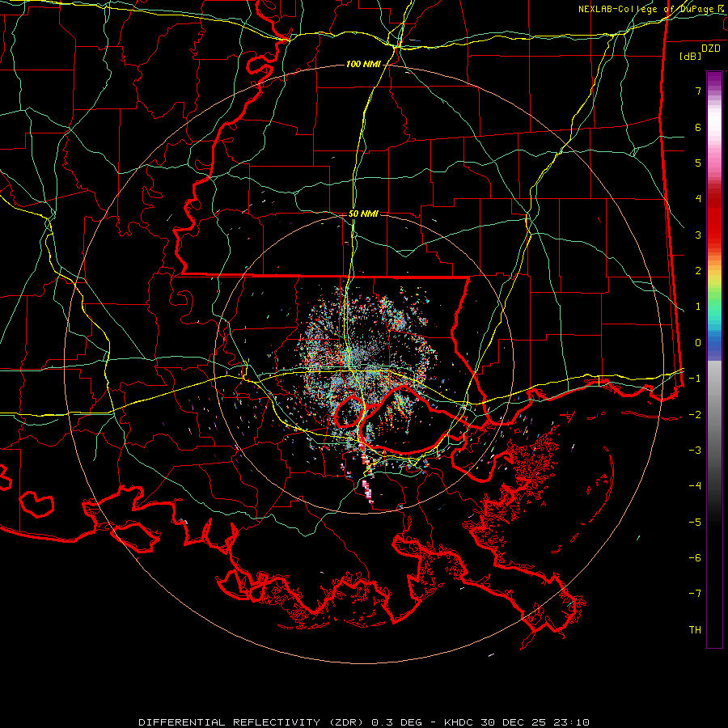Select the "5" tick label on scale
728x728 pixels.
tap(698, 163)
